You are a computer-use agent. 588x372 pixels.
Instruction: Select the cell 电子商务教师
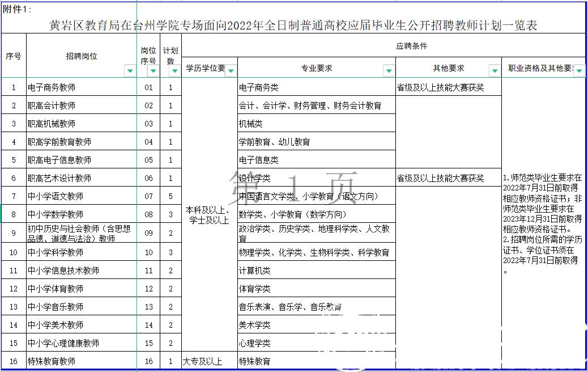click(x=82, y=87)
